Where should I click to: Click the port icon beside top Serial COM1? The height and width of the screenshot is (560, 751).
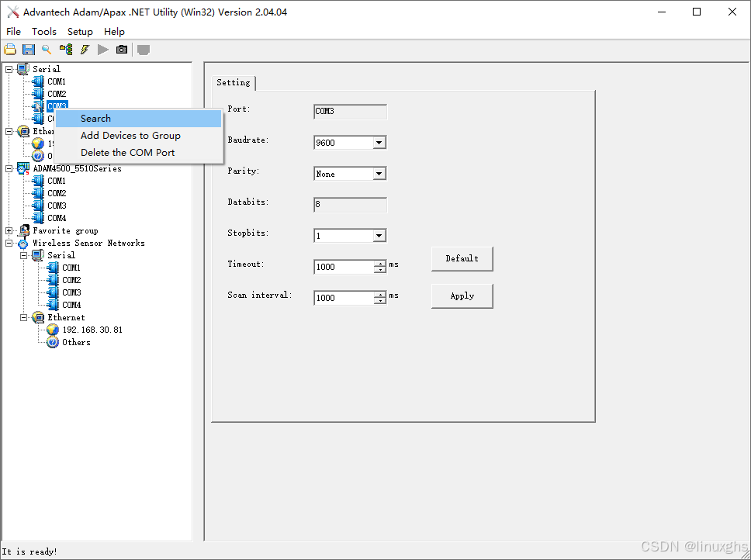coord(38,81)
